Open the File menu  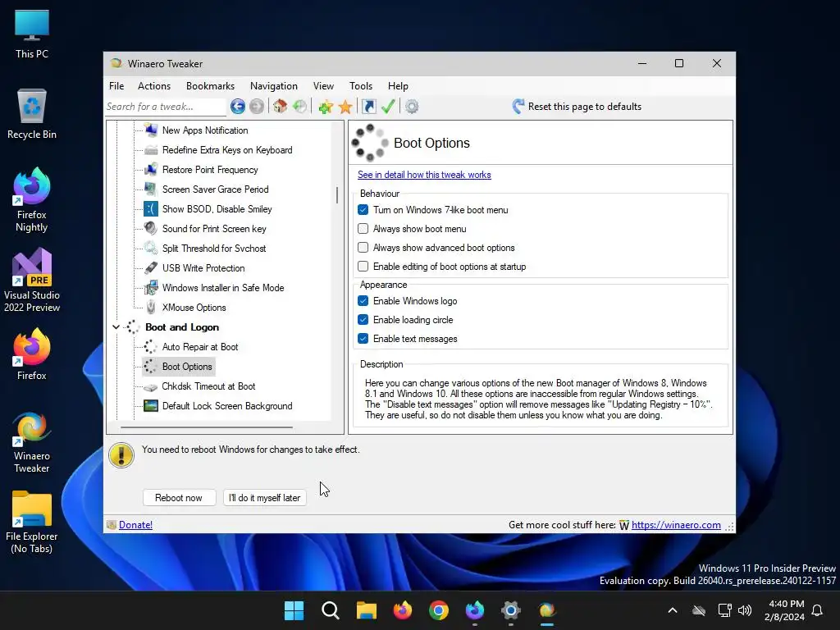(x=116, y=85)
